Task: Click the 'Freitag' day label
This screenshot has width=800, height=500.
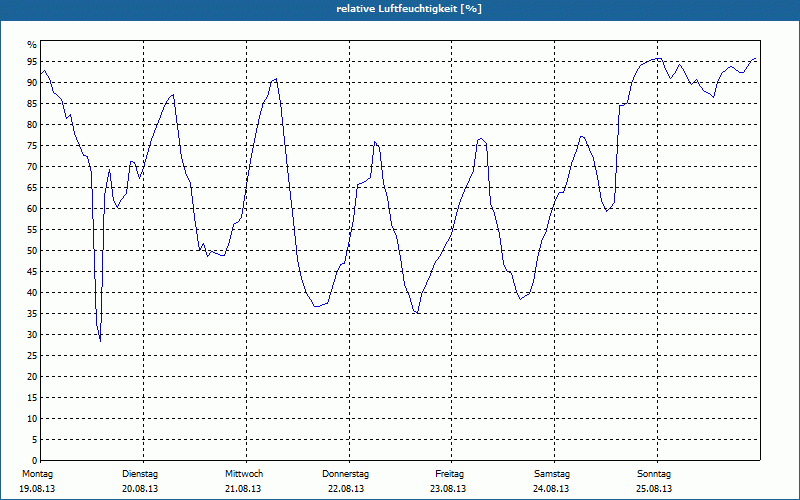Action: 449,474
